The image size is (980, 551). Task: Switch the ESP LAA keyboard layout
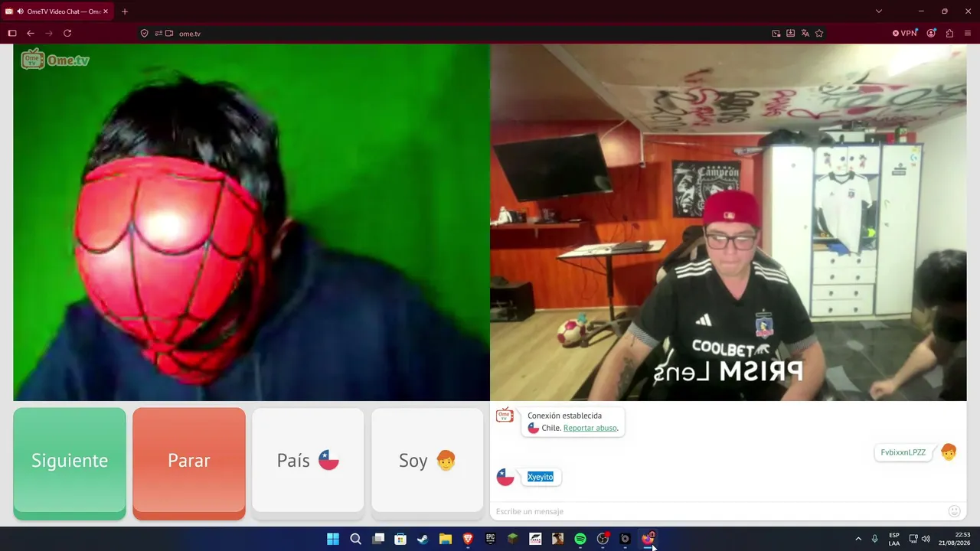tap(894, 539)
